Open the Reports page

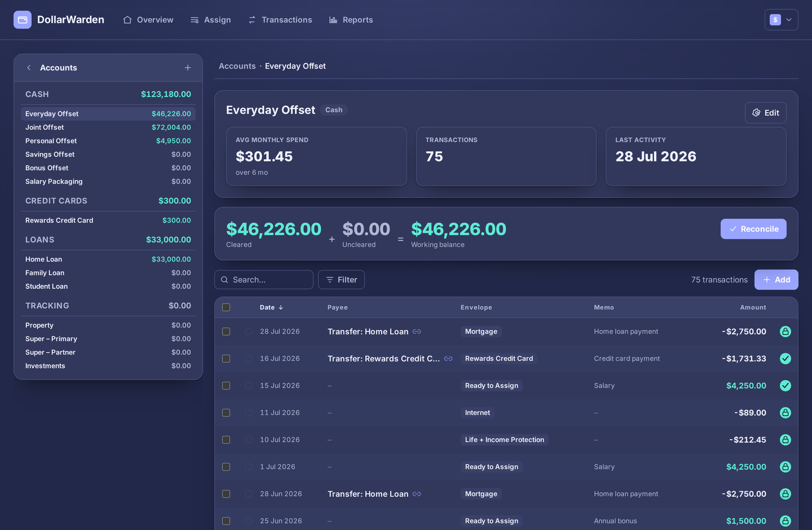[x=351, y=20]
